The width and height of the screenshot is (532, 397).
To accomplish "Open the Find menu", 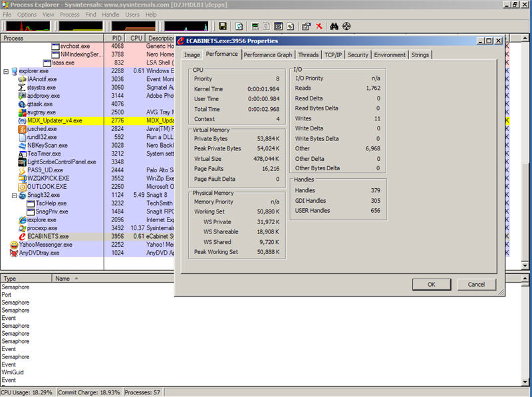I will (x=90, y=15).
